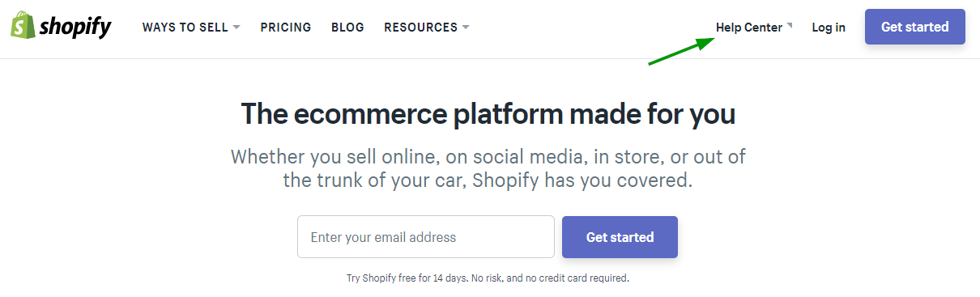The height and width of the screenshot is (297, 980).
Task: Expand the arrow beside RESOURCES
Action: click(x=466, y=28)
